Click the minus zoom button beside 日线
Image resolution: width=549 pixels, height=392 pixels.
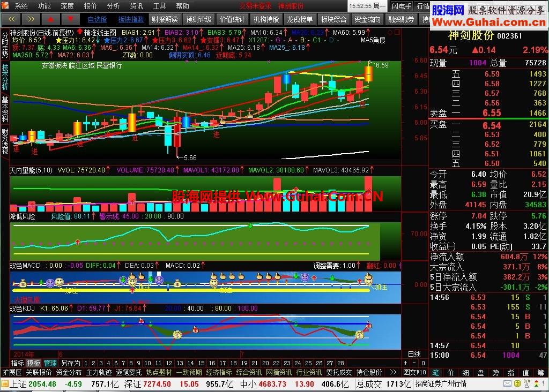tap(414, 363)
